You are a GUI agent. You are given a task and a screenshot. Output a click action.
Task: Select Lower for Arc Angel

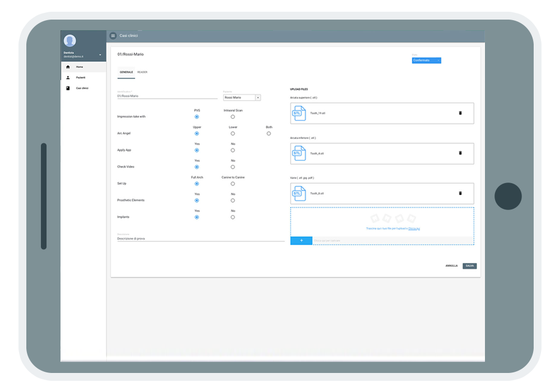coord(233,133)
